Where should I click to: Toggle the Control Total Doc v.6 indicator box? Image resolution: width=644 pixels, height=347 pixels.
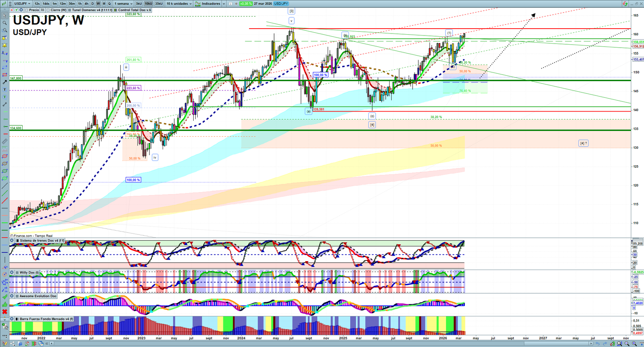click(x=116, y=10)
